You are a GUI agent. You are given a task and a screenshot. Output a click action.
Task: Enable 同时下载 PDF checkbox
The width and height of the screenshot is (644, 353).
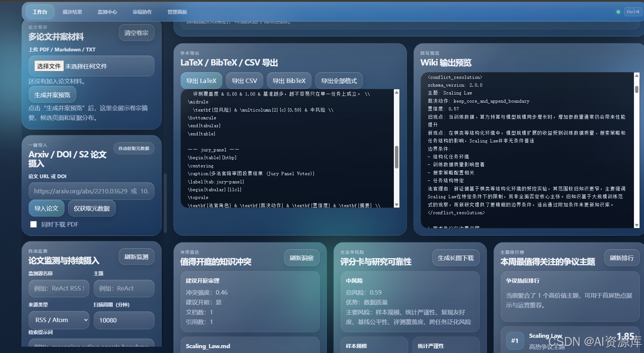coord(34,224)
